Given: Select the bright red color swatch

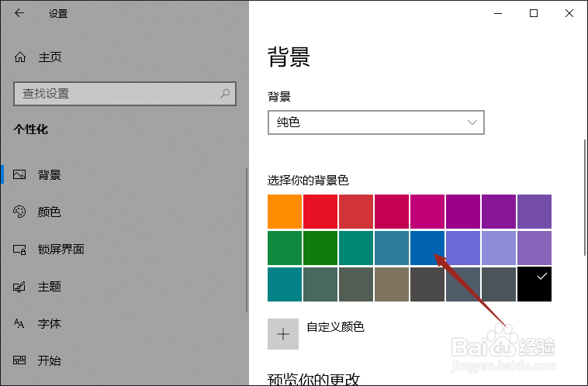Looking at the screenshot, I should [x=320, y=212].
